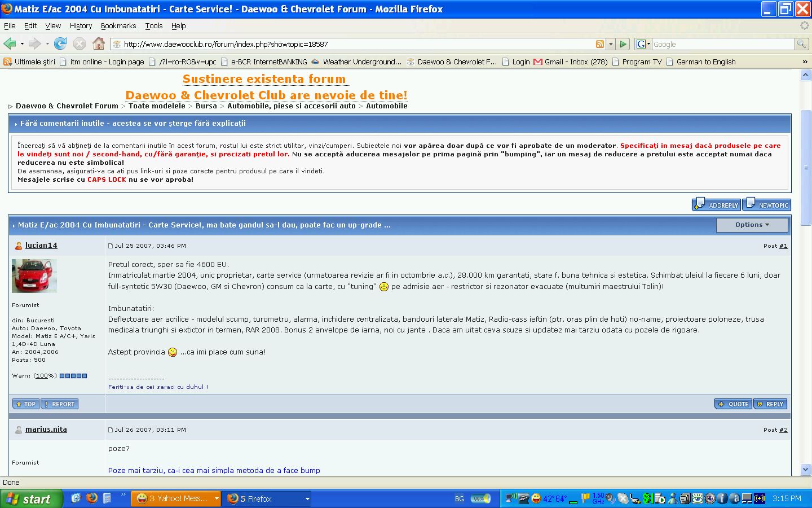Click the 99% battery indicator in taskbar

click(x=481, y=499)
